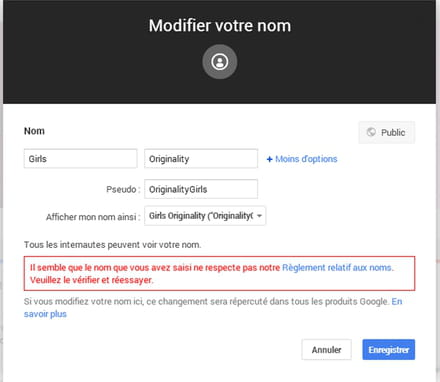The image size is (440, 382).
Task: Click the 'Nom' section label
Action: (34, 131)
